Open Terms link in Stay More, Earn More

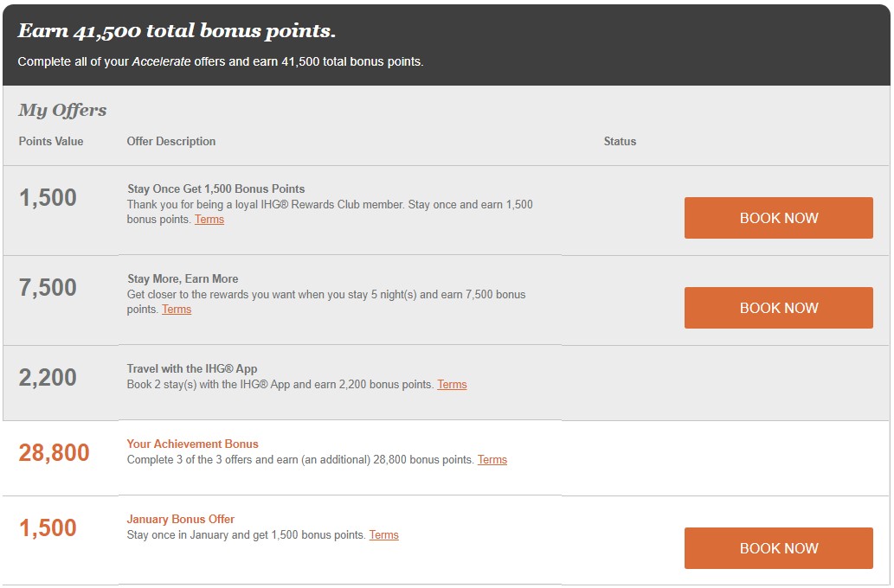coord(177,310)
